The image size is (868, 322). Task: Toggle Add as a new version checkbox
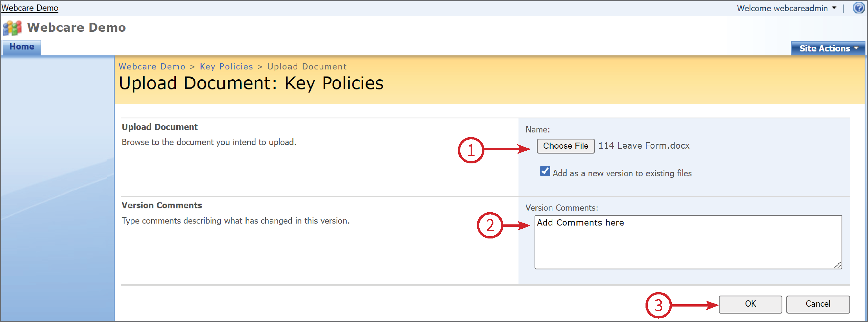pos(545,171)
